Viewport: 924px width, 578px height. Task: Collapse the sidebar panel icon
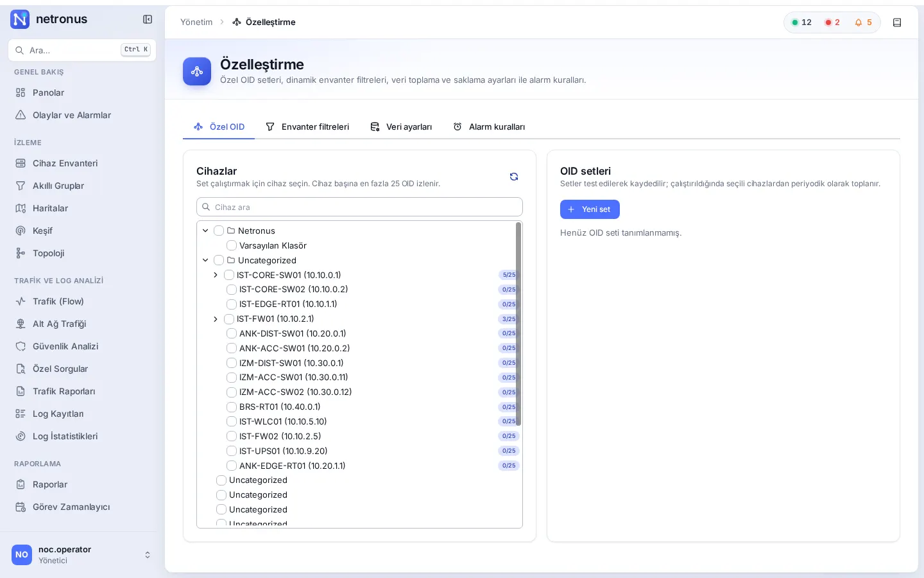point(148,19)
